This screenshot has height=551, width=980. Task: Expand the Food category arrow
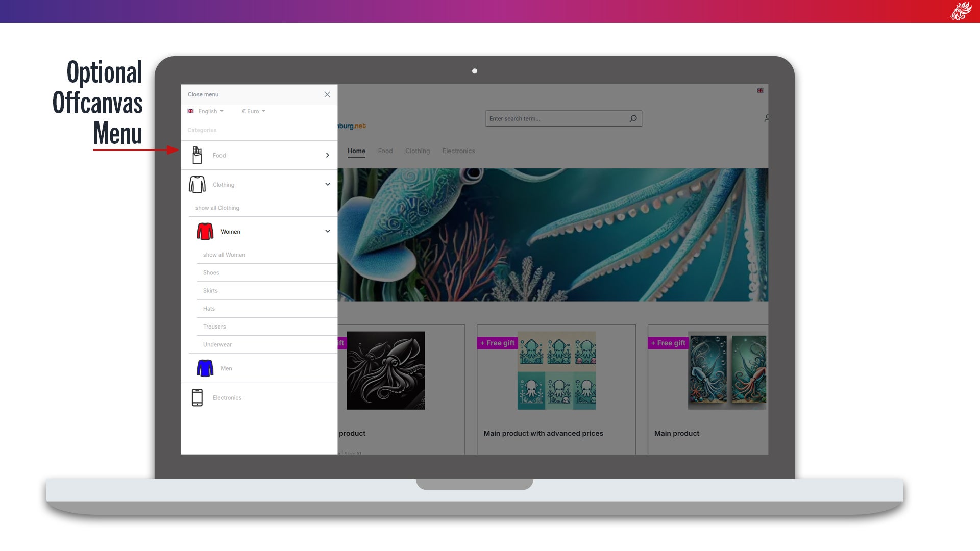[328, 155]
